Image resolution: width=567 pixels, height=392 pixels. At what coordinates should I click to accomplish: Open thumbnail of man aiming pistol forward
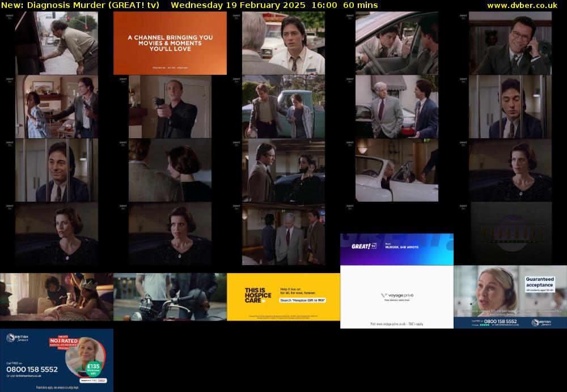tap(170, 106)
